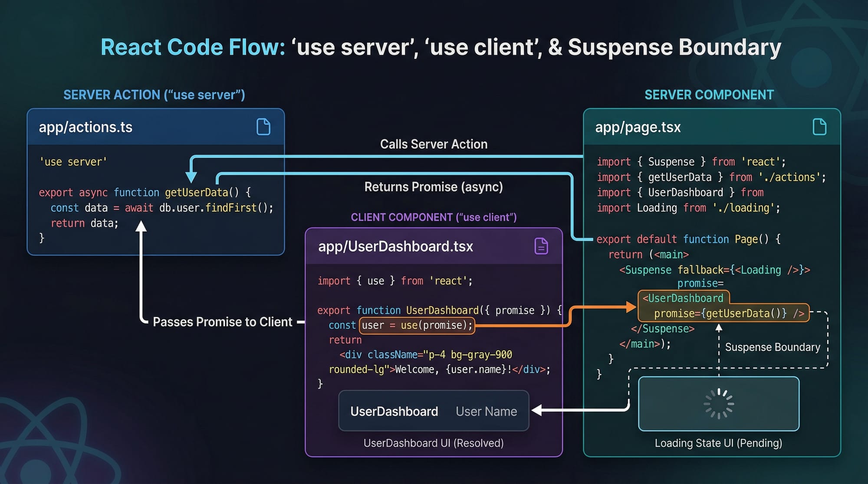Click the white upward arrowhead below return data
The height and width of the screenshot is (484, 868).
click(141, 226)
